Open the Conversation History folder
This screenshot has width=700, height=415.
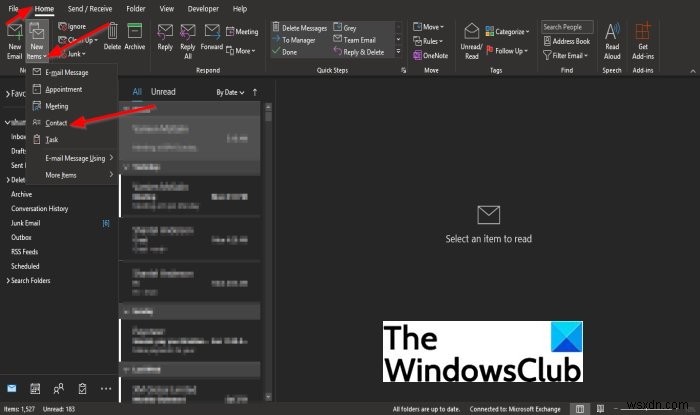pyautogui.click(x=39, y=208)
